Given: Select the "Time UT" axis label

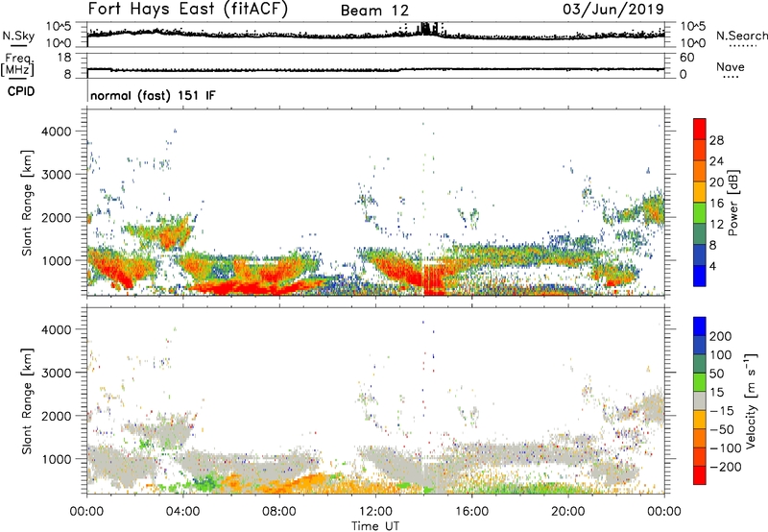Looking at the screenshot, I should [375, 526].
